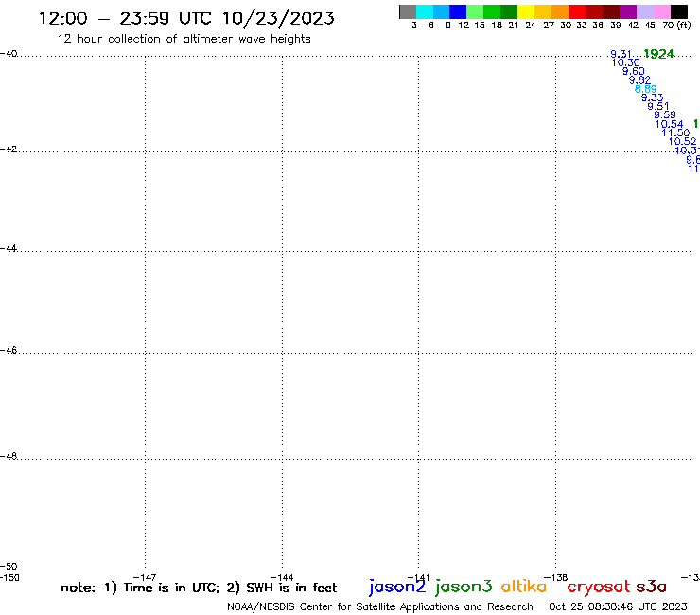Select the value 9.59 on the track

point(665,114)
